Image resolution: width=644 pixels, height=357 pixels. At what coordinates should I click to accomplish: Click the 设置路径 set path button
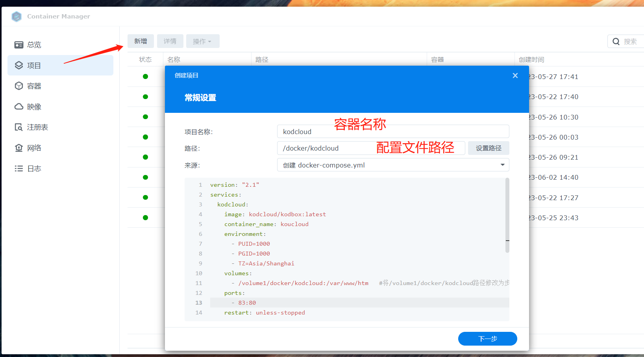(x=489, y=148)
